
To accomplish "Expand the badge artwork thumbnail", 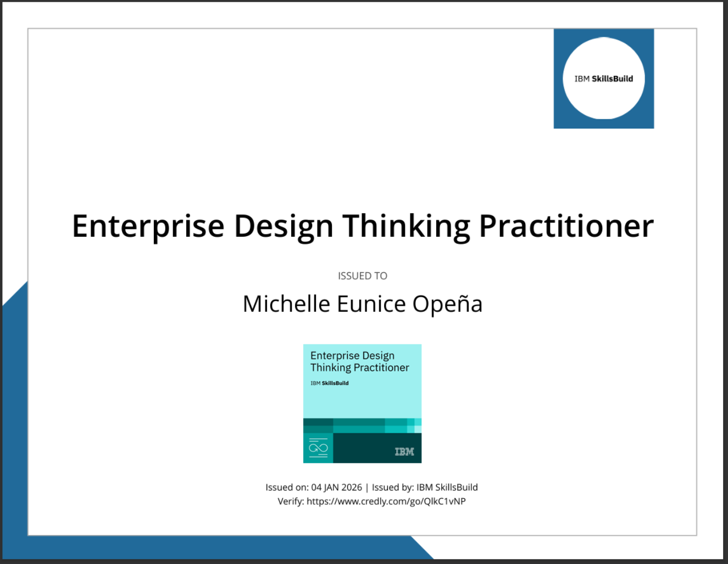I will [x=362, y=404].
